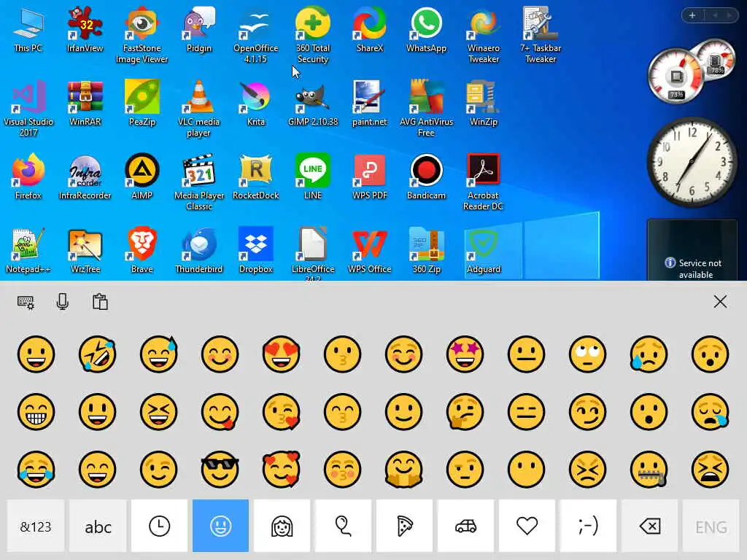Insert the face blowing a kiss emoji
The width and height of the screenshot is (747, 560).
coord(281,412)
